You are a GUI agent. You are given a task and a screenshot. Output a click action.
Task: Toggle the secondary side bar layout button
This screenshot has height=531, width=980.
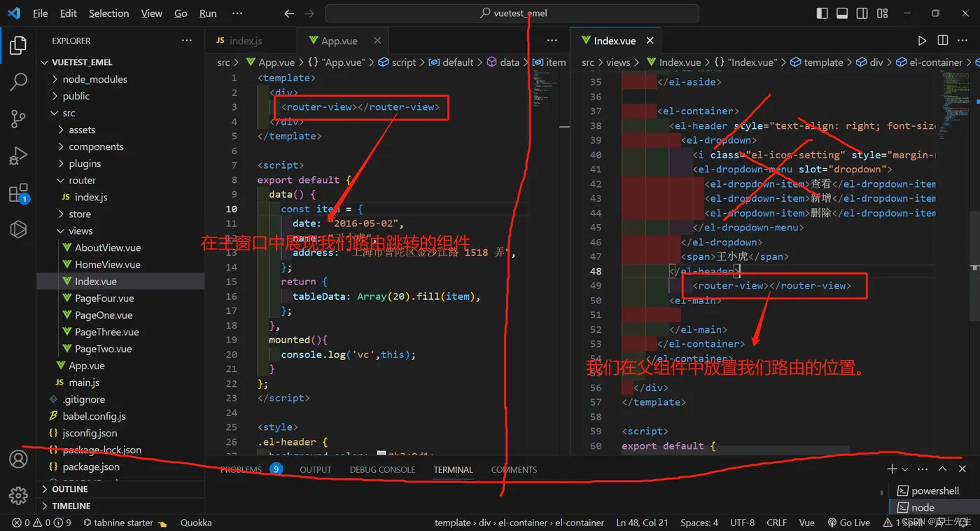[x=862, y=13]
